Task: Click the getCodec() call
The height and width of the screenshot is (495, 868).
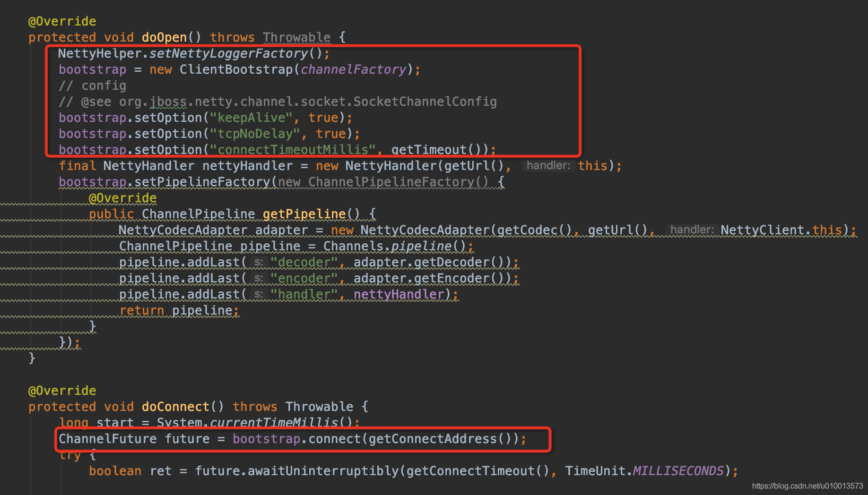Action: (x=535, y=230)
